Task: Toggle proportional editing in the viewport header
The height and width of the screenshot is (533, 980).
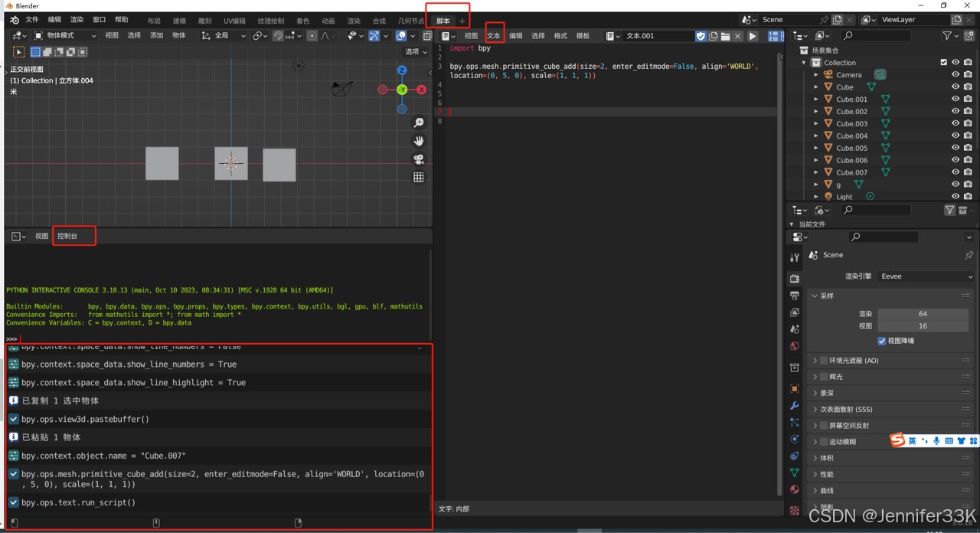Action: tap(312, 36)
